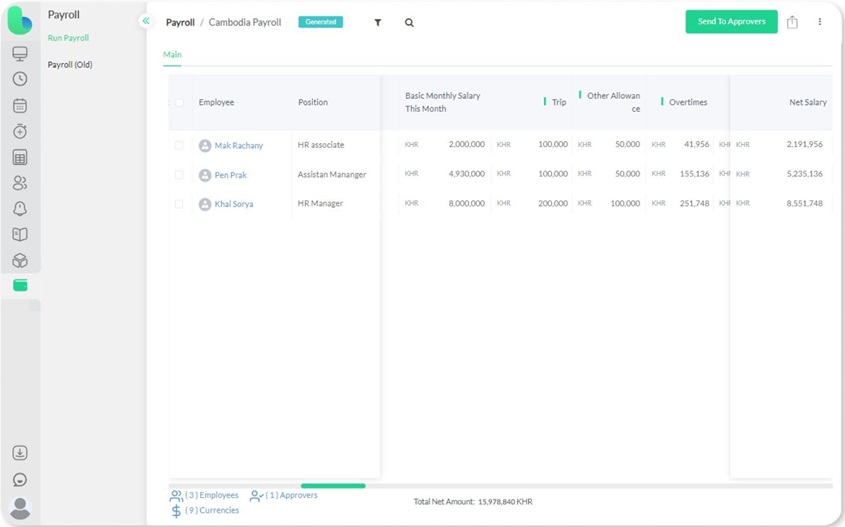Select Run Payroll in the side menu

click(68, 38)
